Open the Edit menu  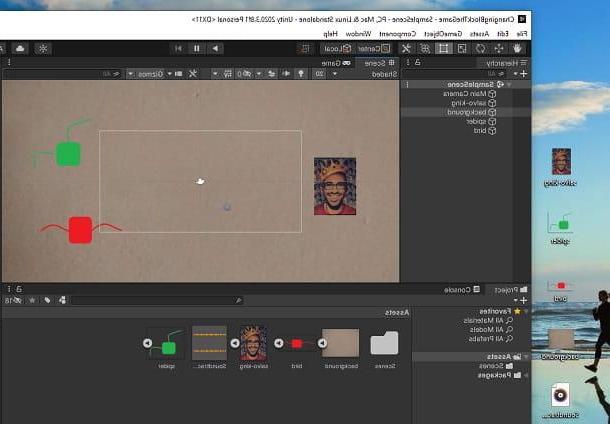(503, 34)
